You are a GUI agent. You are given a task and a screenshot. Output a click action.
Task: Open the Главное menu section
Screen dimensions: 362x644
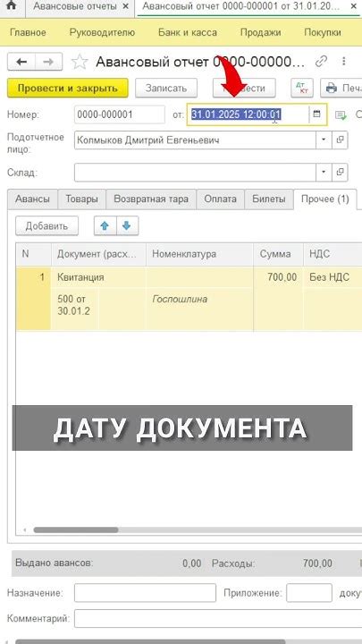(x=28, y=33)
